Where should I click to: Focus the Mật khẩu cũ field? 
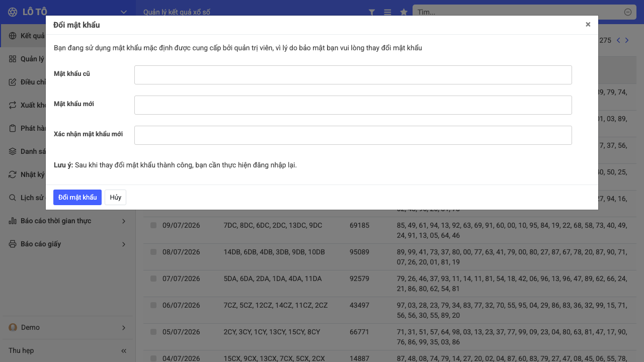coord(353,75)
